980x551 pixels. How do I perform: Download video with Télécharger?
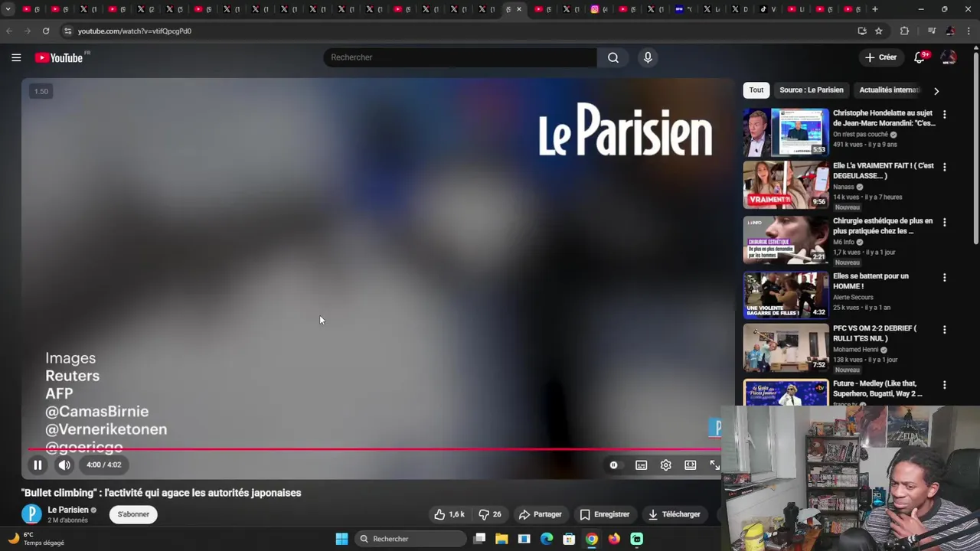(x=675, y=514)
